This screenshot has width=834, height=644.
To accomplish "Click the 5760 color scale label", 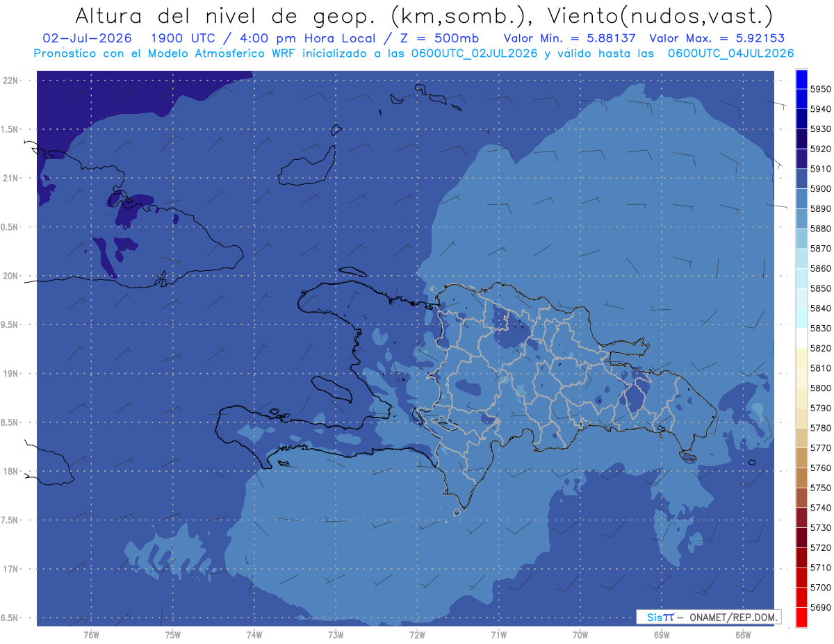I will tap(820, 468).
